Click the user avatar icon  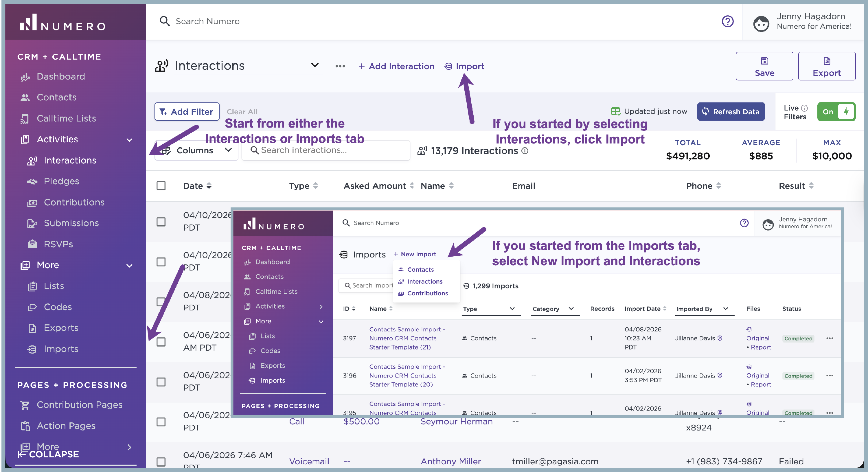[x=761, y=23]
